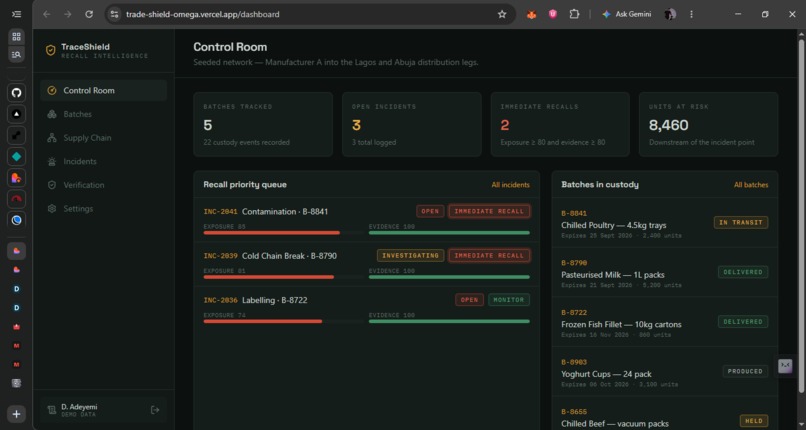This screenshot has width=806, height=430.
Task: Open the Verification page
Action: coord(103,185)
